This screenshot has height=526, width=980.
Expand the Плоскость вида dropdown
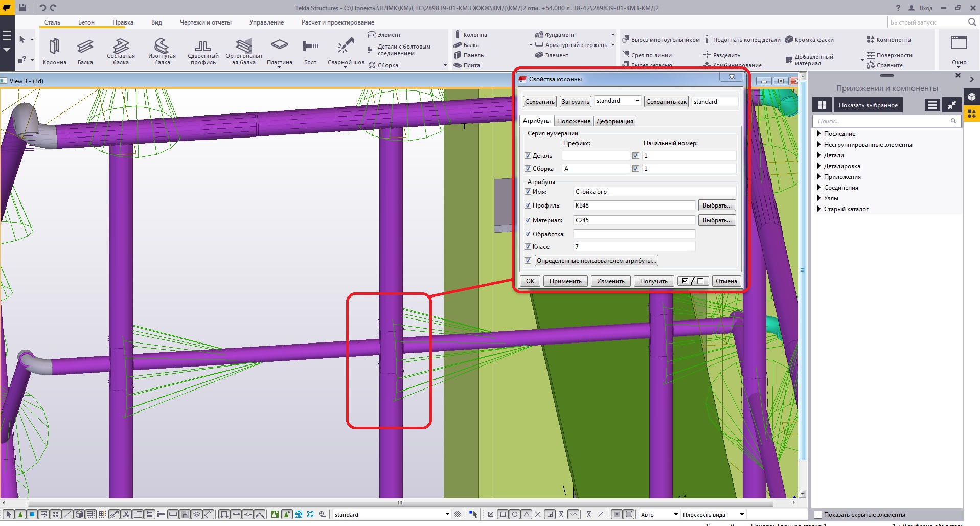tap(742, 515)
